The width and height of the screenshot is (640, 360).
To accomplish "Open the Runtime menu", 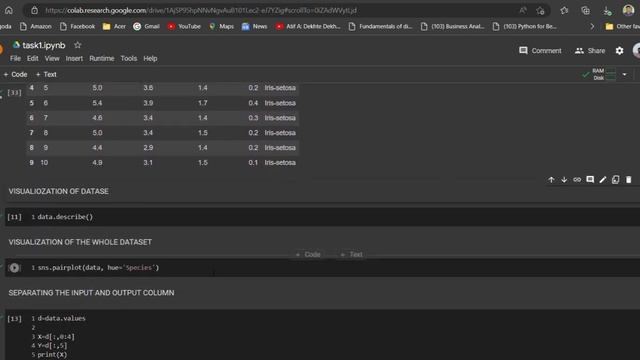I will coord(102,59).
